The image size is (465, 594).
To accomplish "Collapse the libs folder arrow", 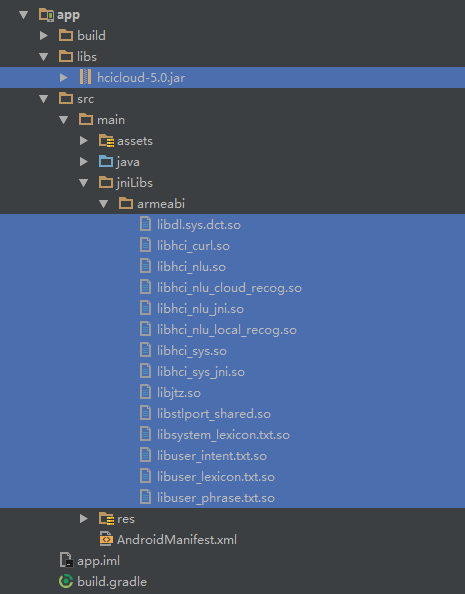I will tap(44, 57).
